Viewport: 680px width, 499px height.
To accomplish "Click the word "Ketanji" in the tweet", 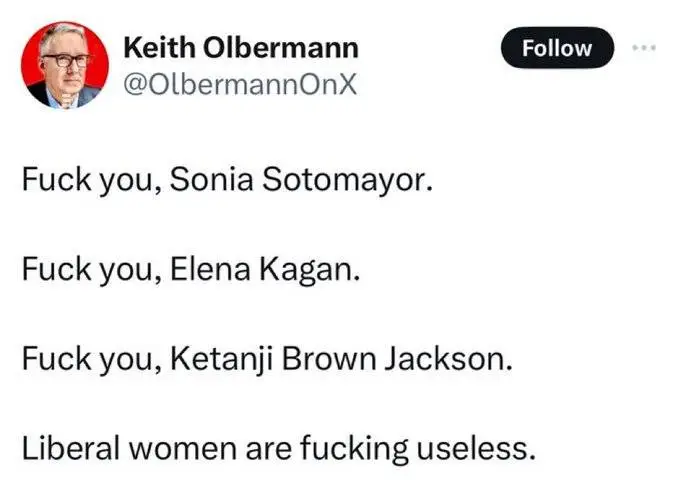I will pos(211,359).
